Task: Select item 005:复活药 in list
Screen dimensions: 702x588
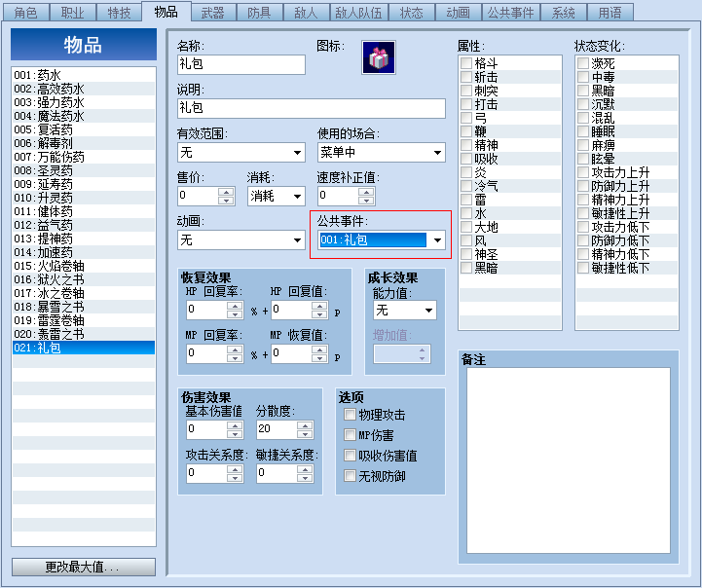Action: (x=84, y=129)
